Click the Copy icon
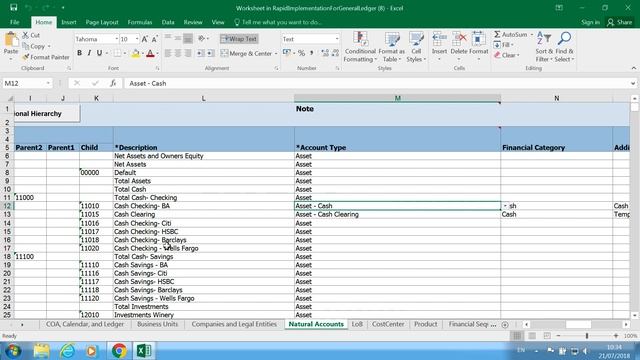Screen dimensions: 640x360 tap(26, 46)
